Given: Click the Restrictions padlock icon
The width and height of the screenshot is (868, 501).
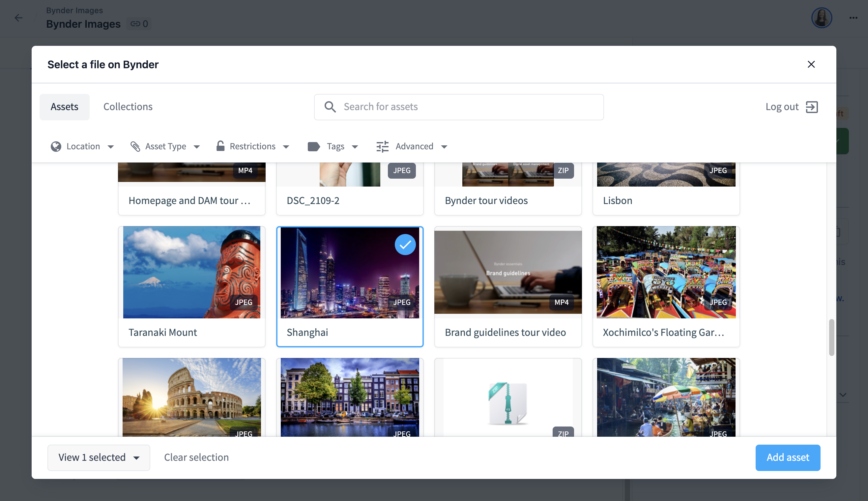Looking at the screenshot, I should tap(220, 146).
